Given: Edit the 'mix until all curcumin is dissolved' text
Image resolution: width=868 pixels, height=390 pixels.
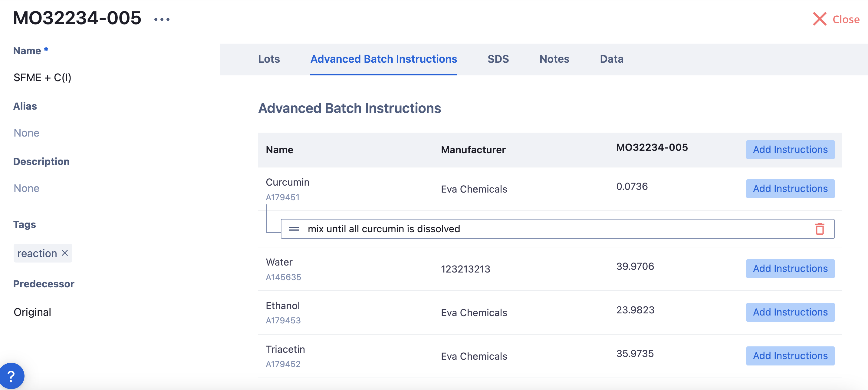Looking at the screenshot, I should [x=384, y=229].
